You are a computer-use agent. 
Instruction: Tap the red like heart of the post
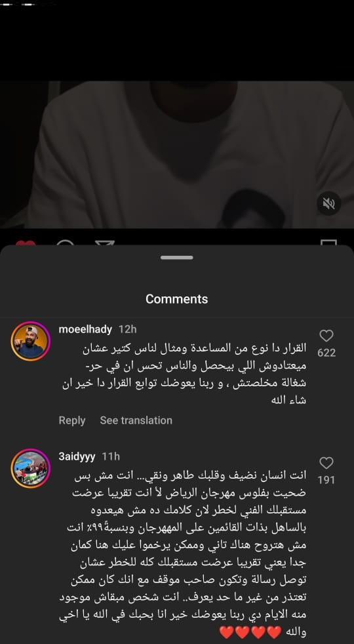(26, 243)
